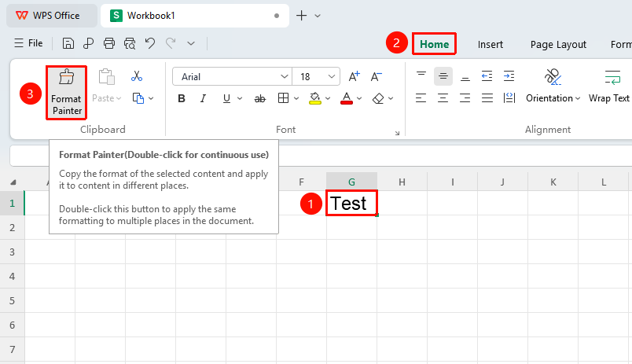The height and width of the screenshot is (364, 632).
Task: Switch to the Home tab
Action: pyautogui.click(x=434, y=44)
